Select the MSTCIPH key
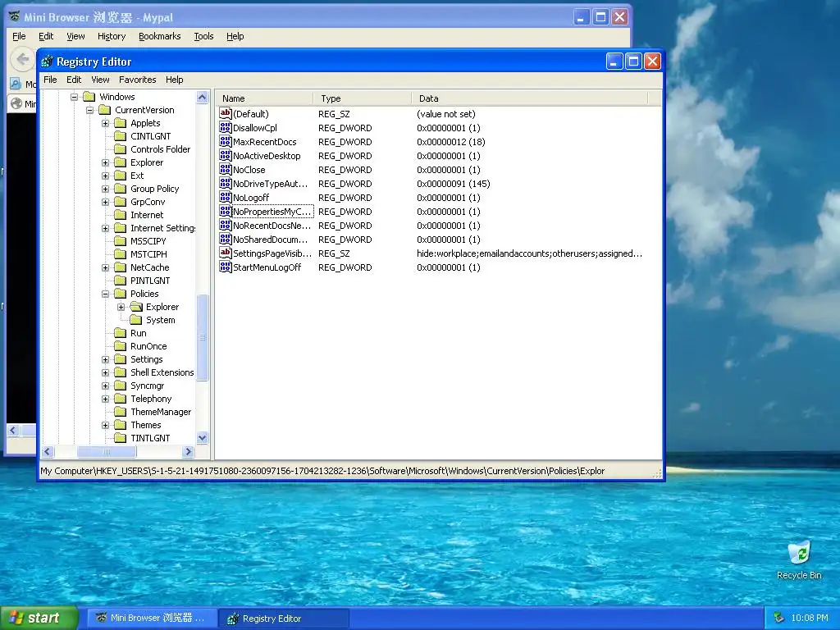Viewport: 840px width, 630px height. (x=148, y=254)
